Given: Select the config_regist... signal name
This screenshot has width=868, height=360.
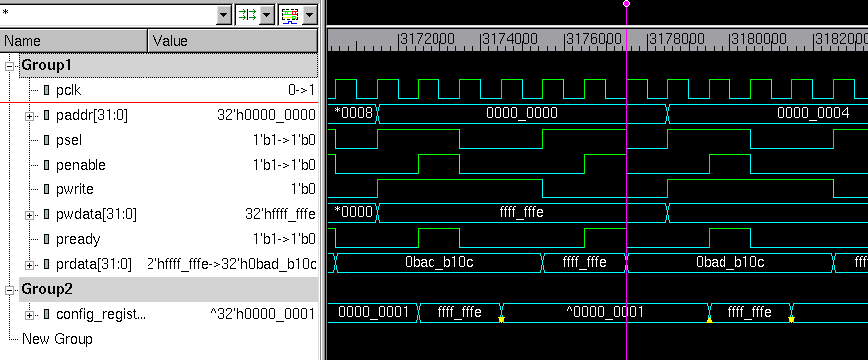Looking at the screenshot, I should click(101, 314).
